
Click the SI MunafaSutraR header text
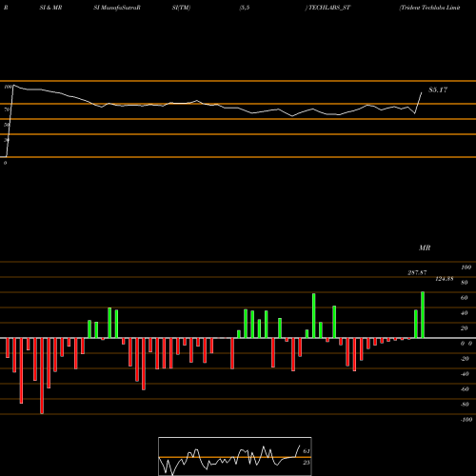click(117, 8)
